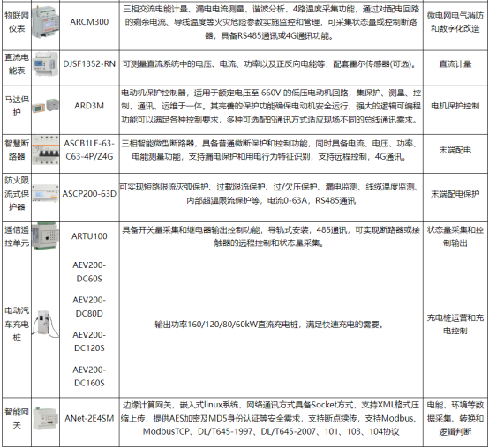Select the AEV200-DC60S model text
Image resolution: width=489 pixels, height=448 pixels.
pyautogui.click(x=89, y=272)
